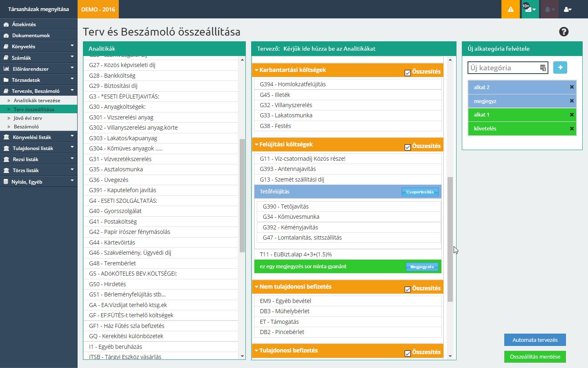Expand the Könyvelés sidebar menu

(38, 47)
